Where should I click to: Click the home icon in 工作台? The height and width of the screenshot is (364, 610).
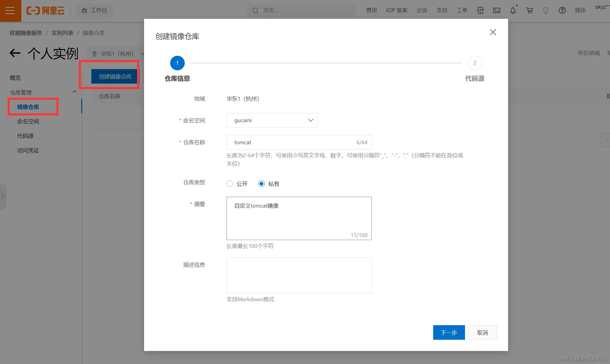point(84,11)
